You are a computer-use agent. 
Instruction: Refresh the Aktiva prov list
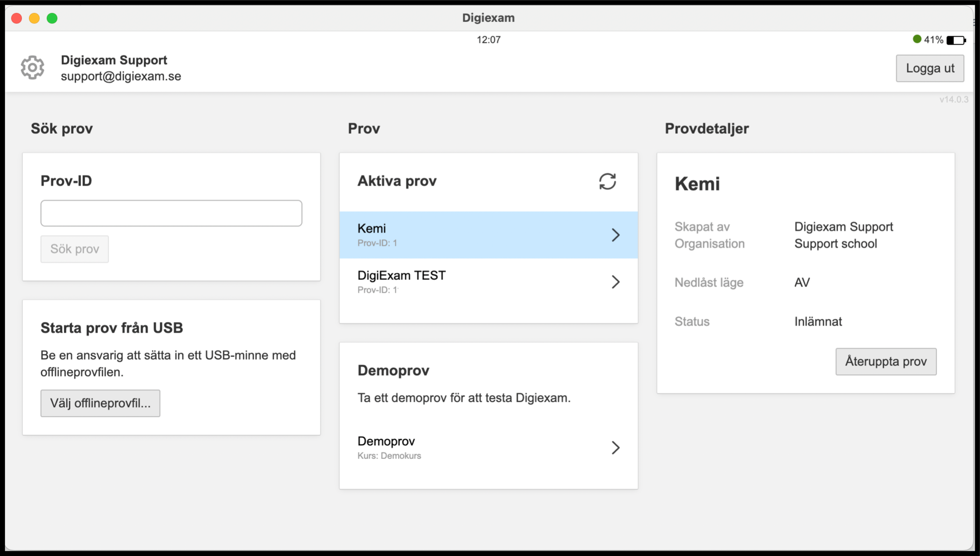[607, 181]
